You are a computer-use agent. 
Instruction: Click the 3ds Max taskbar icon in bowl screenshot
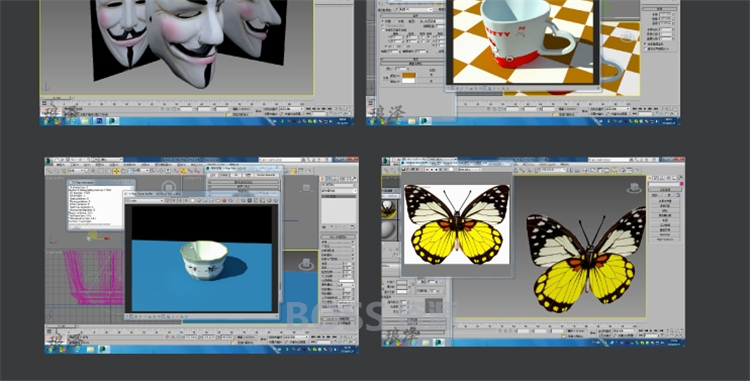pyautogui.click(x=103, y=349)
